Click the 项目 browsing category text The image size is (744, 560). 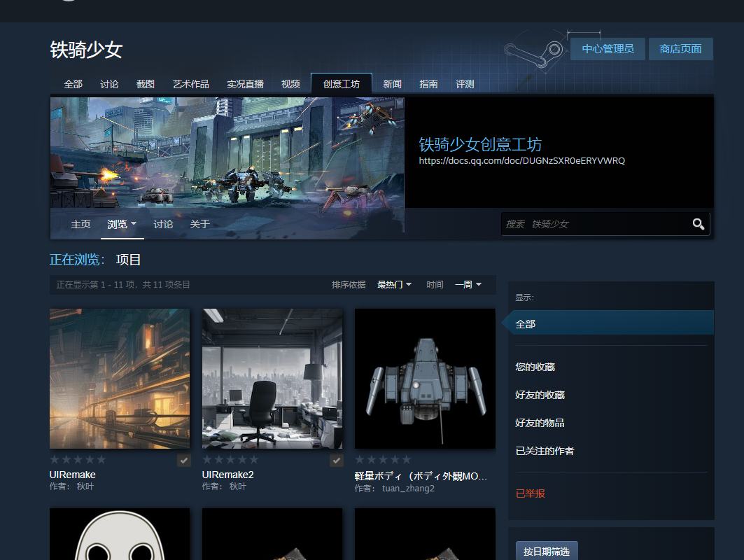click(x=128, y=260)
